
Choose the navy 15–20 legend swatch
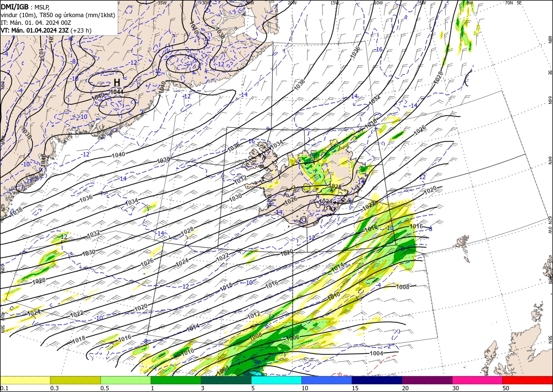(x=377, y=380)
